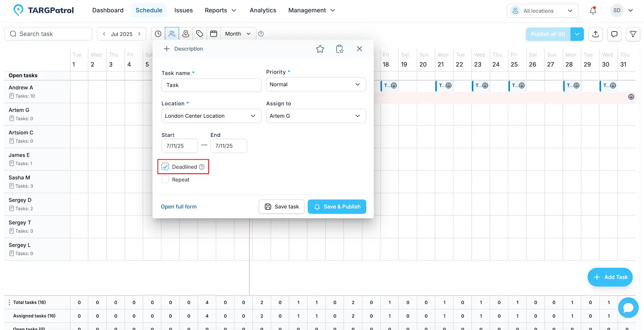Open the London Center Location dropdown
The image size is (644, 330).
211,116
